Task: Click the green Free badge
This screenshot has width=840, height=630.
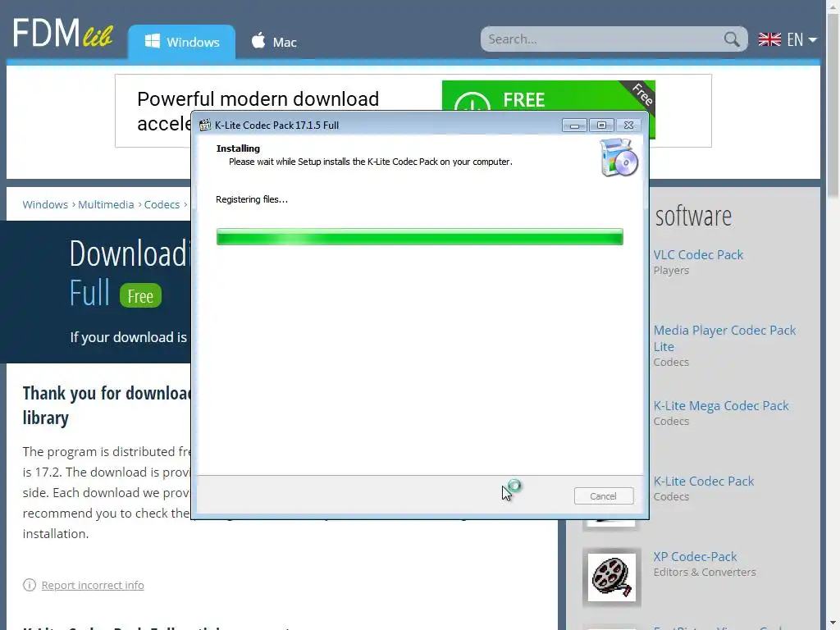Action: tap(140, 295)
